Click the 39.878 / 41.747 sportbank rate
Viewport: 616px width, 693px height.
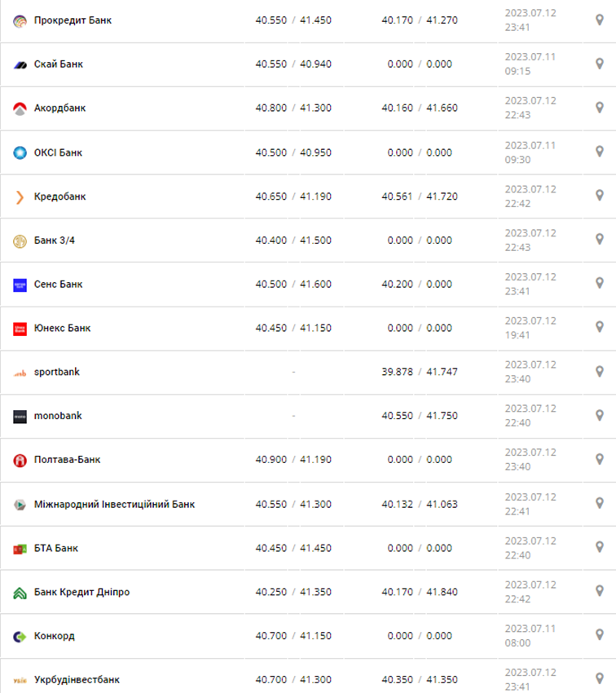pyautogui.click(x=420, y=372)
